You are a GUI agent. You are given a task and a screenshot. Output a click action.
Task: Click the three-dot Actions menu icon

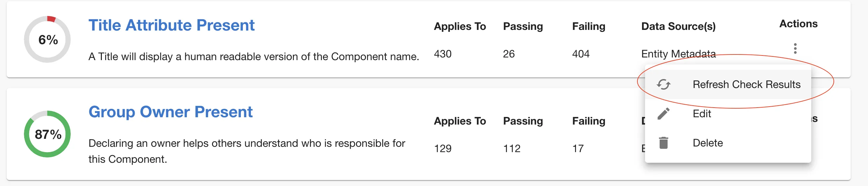pos(795,48)
